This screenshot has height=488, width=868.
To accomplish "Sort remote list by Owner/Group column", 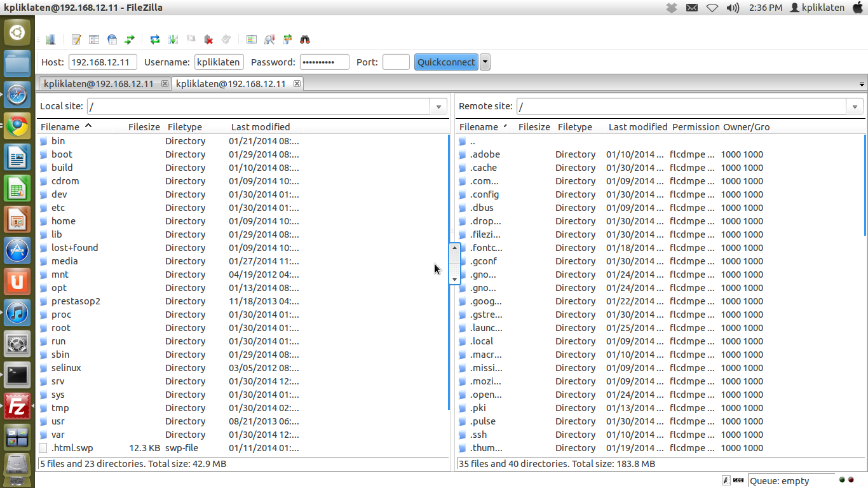I will pyautogui.click(x=746, y=127).
